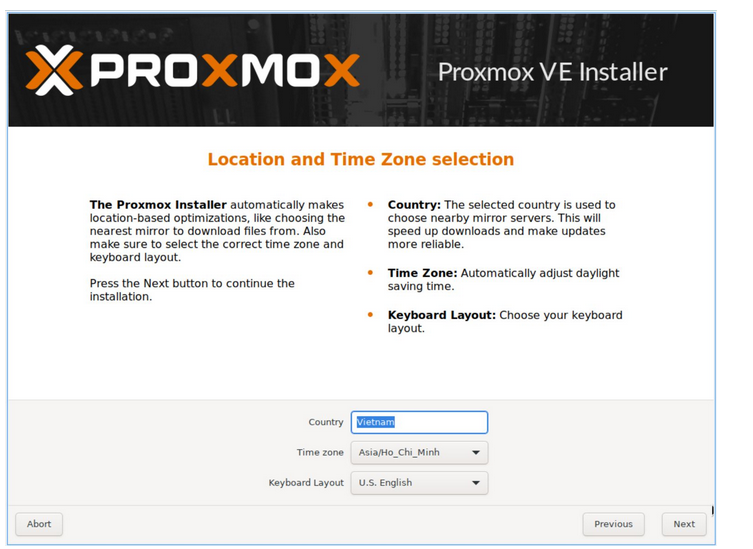Open the Asia/Ho_Chi_Minh time zone combo box
753x549 pixels.
pyautogui.click(x=419, y=452)
